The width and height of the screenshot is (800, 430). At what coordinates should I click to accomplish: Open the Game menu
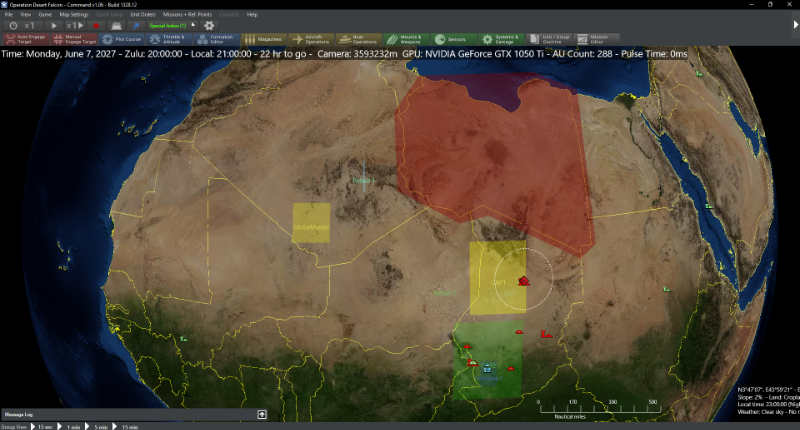tap(45, 14)
